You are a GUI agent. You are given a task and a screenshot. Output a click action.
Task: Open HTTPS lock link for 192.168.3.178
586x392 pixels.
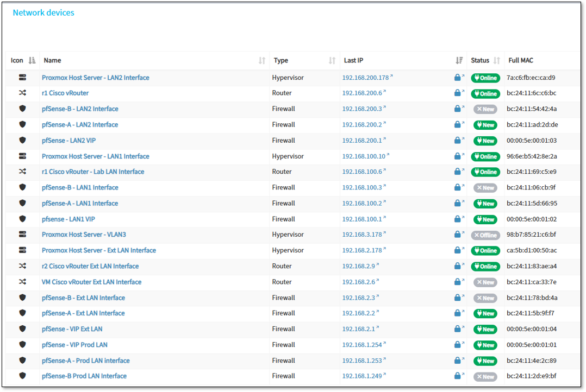[x=458, y=235]
